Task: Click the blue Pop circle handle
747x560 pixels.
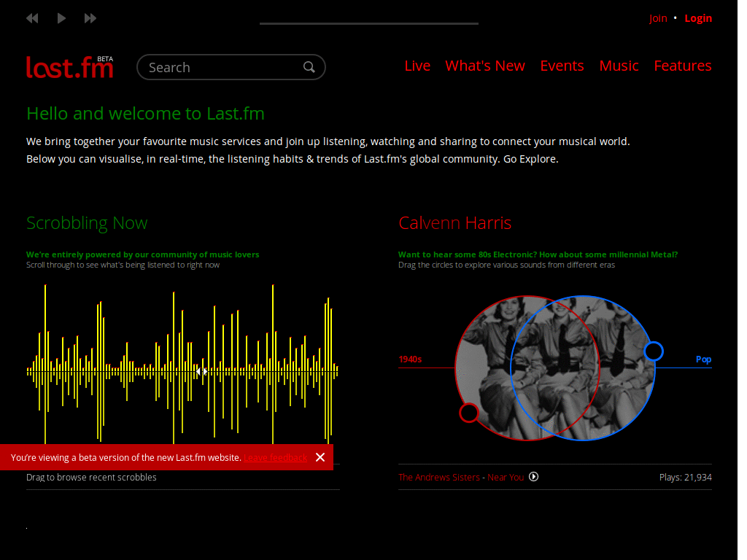Action: (654, 351)
